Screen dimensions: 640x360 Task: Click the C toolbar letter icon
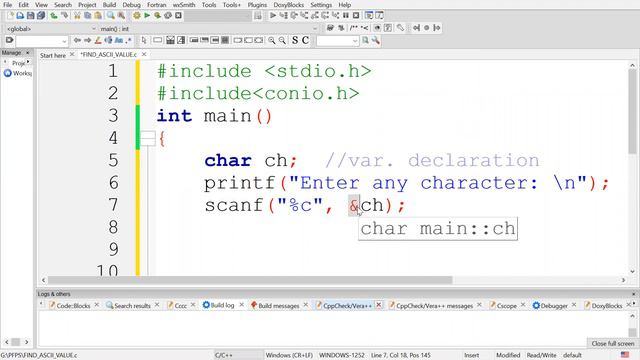(305, 40)
